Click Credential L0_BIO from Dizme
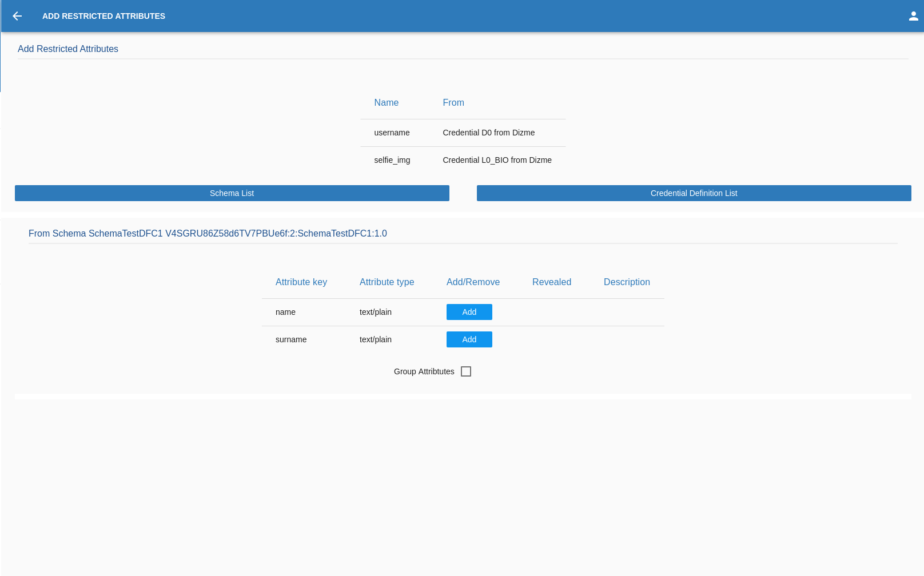Image resolution: width=924 pixels, height=576 pixels. click(x=497, y=160)
